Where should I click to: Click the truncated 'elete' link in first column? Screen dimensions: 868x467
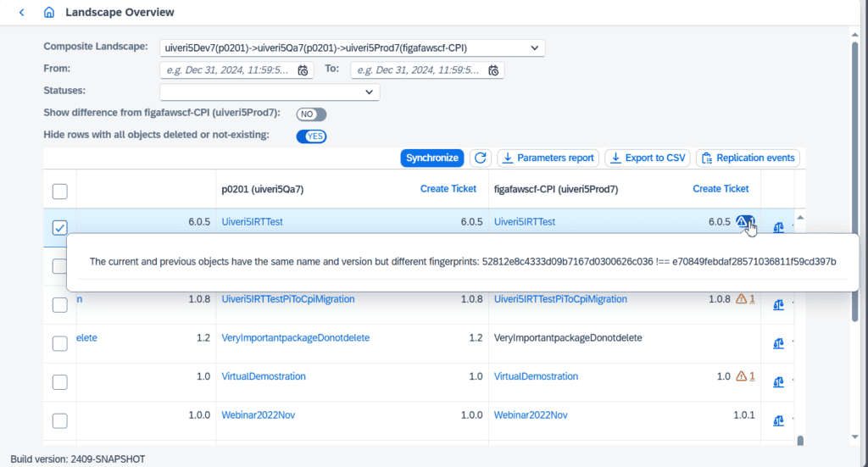pos(86,338)
